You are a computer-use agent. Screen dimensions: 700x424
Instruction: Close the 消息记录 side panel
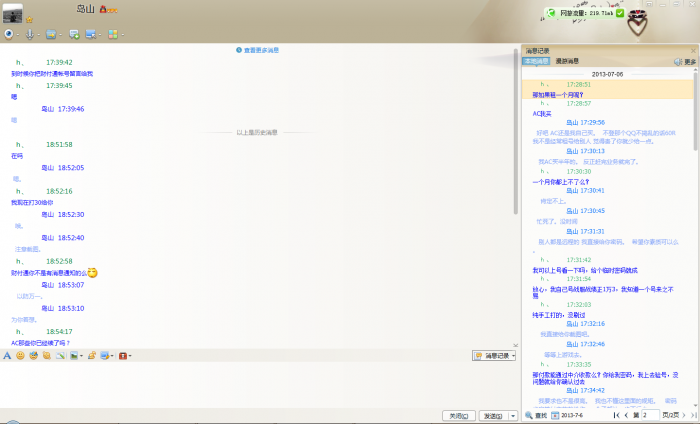(x=693, y=51)
